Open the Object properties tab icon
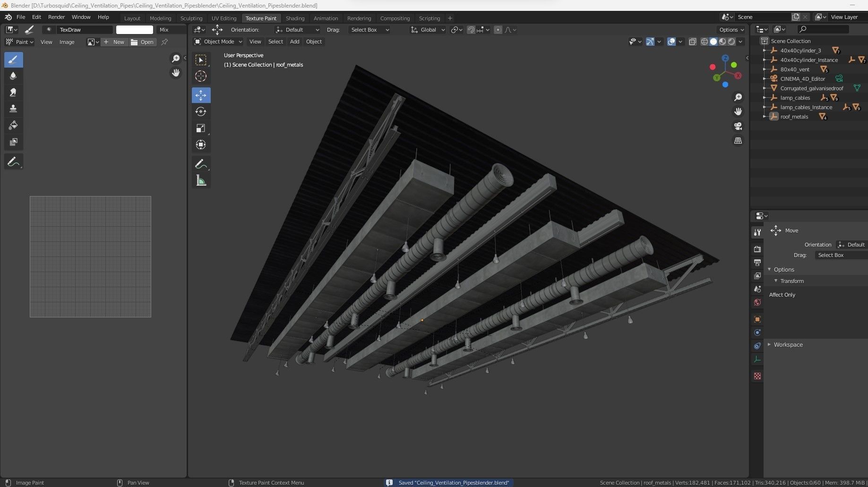 (757, 319)
